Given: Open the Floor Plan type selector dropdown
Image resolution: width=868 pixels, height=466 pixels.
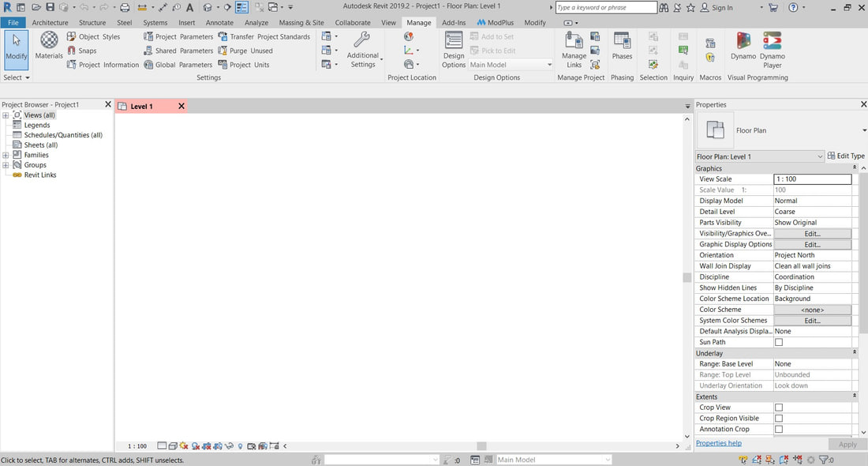Looking at the screenshot, I should [863, 131].
